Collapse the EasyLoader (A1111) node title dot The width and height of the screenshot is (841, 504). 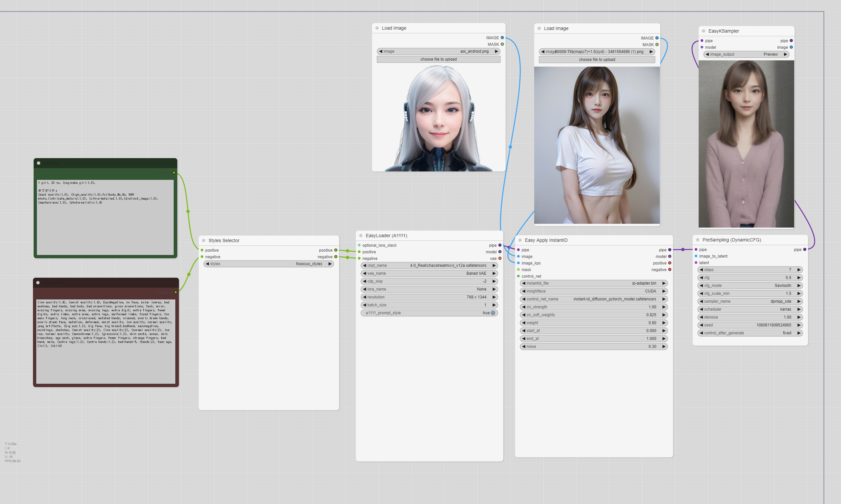tap(361, 236)
